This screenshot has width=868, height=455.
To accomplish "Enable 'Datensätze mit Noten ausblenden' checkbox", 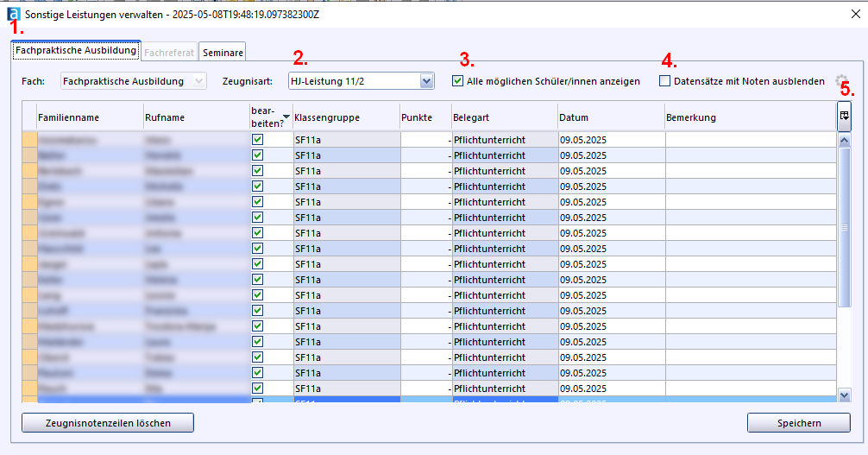I will coord(665,81).
